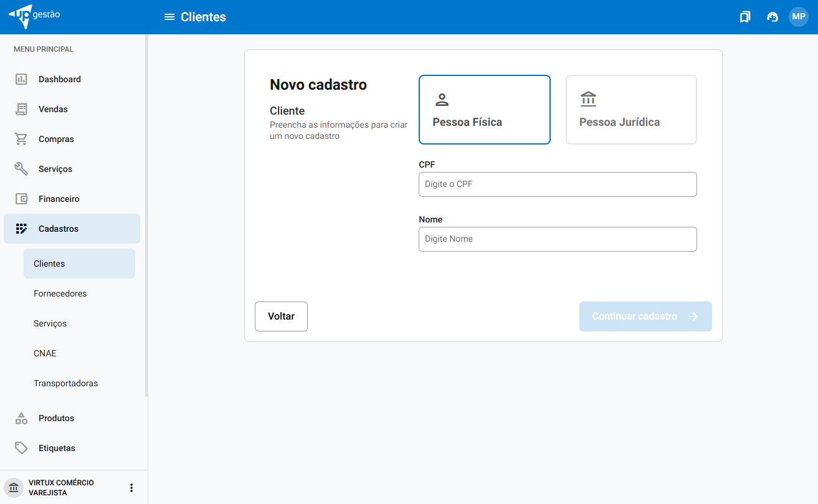This screenshot has height=504, width=818.
Task: Collapse the Cadastros menu section
Action: tap(72, 229)
